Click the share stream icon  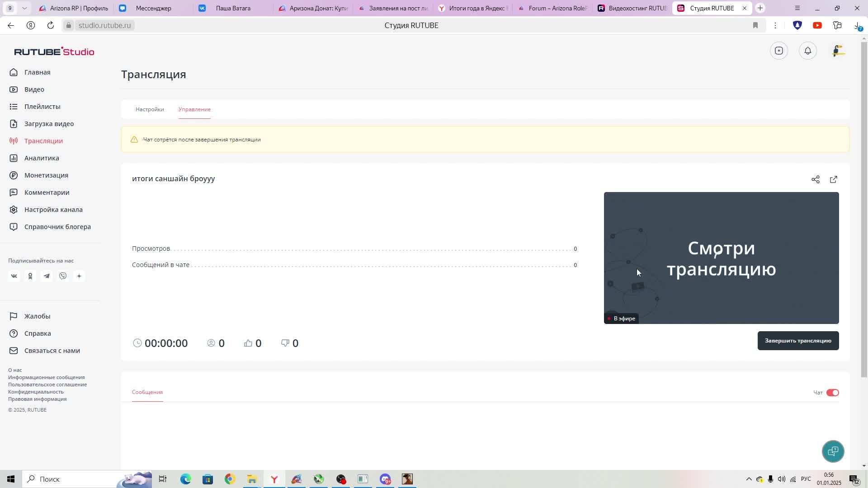815,179
